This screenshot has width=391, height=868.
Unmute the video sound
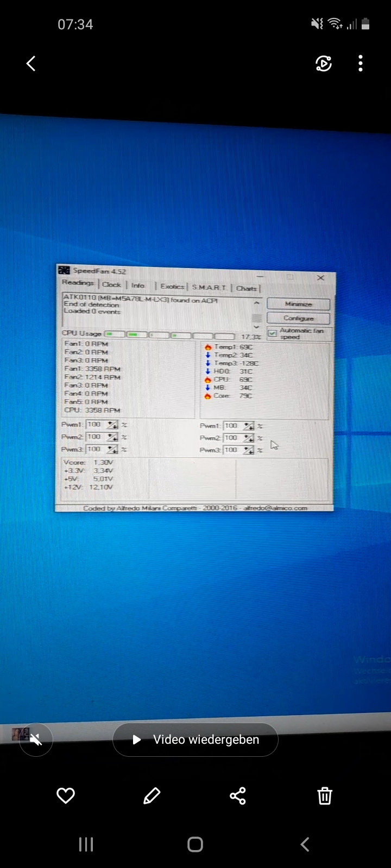[x=36, y=739]
